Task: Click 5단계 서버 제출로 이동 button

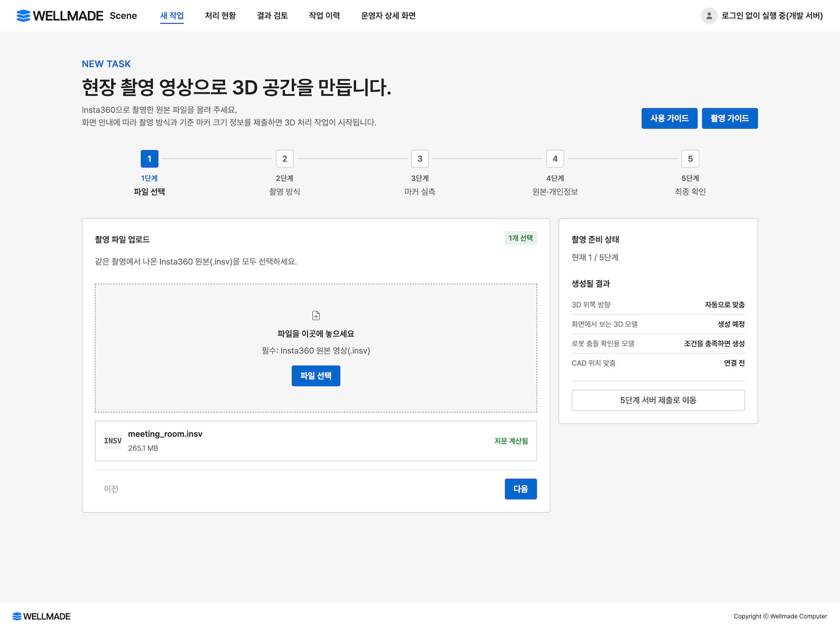Action: pos(658,400)
